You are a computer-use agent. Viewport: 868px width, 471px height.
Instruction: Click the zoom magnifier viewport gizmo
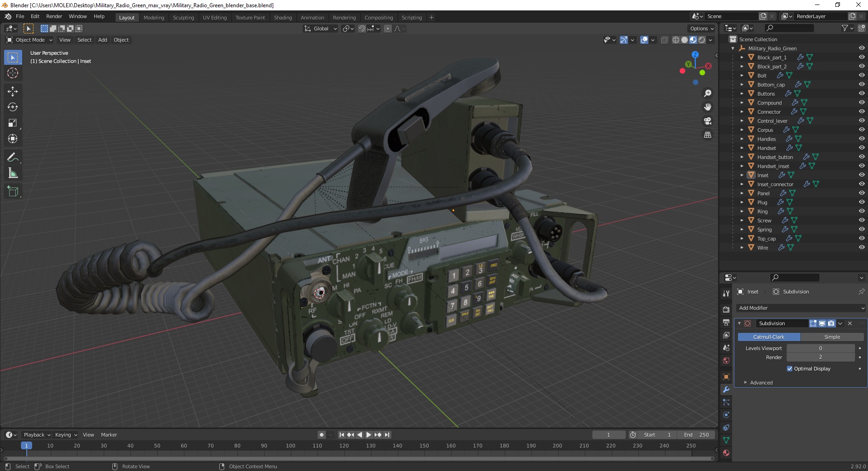click(x=707, y=93)
